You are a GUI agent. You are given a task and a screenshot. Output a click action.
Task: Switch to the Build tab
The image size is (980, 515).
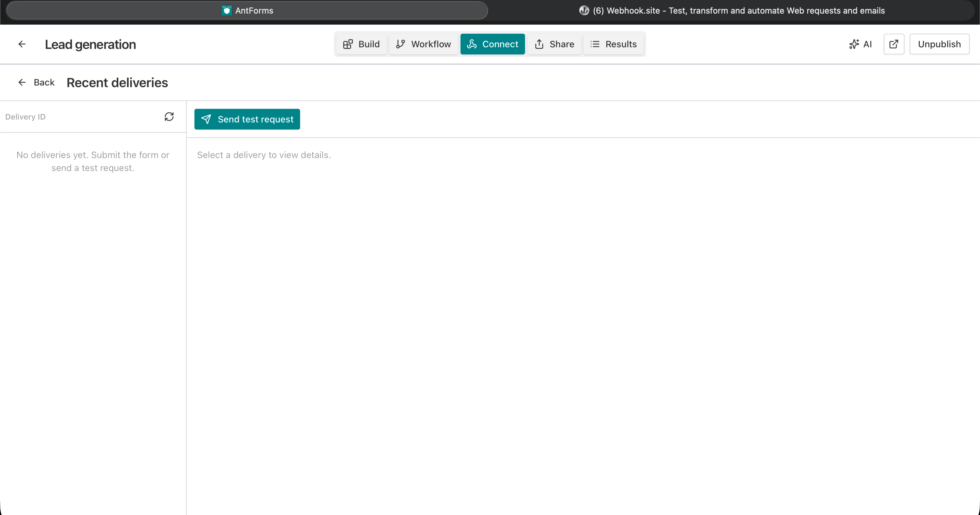click(x=361, y=44)
